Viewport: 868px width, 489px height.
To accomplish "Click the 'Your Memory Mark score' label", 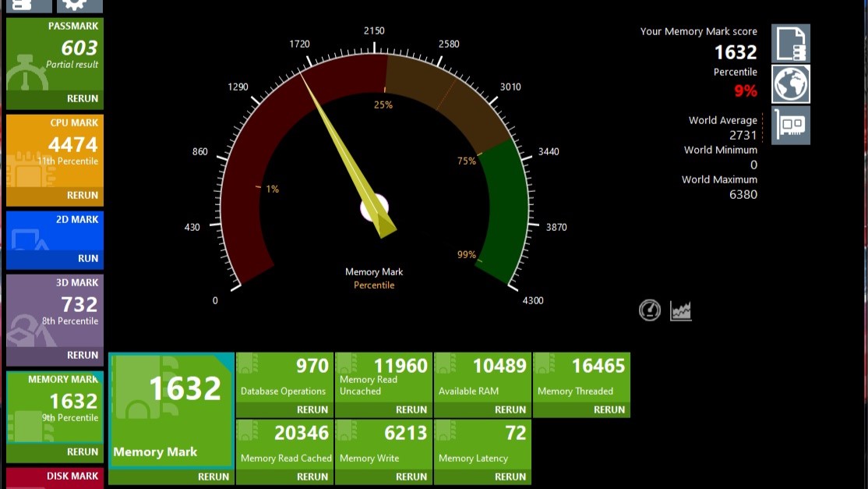I will pos(699,31).
